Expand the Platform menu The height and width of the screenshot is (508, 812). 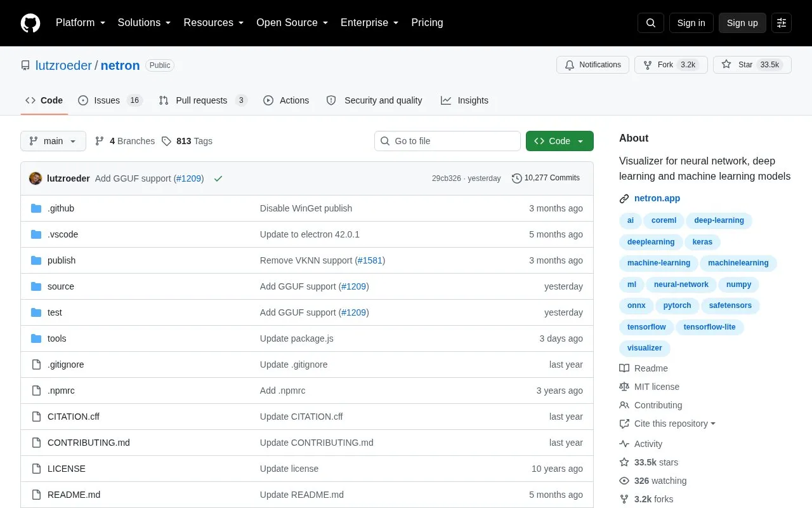[81, 23]
